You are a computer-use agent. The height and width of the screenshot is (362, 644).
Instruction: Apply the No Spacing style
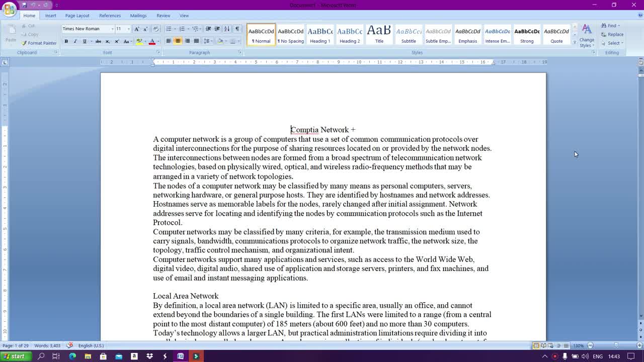click(x=291, y=34)
